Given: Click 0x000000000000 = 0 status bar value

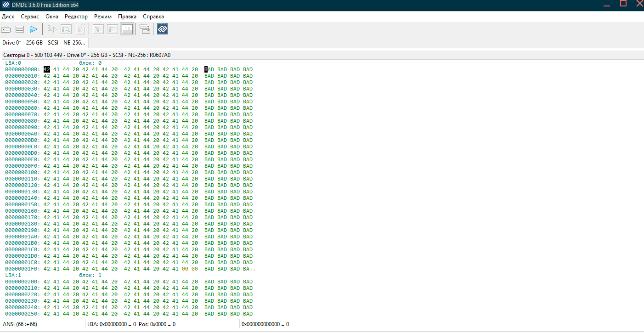Looking at the screenshot, I should 265,324.
